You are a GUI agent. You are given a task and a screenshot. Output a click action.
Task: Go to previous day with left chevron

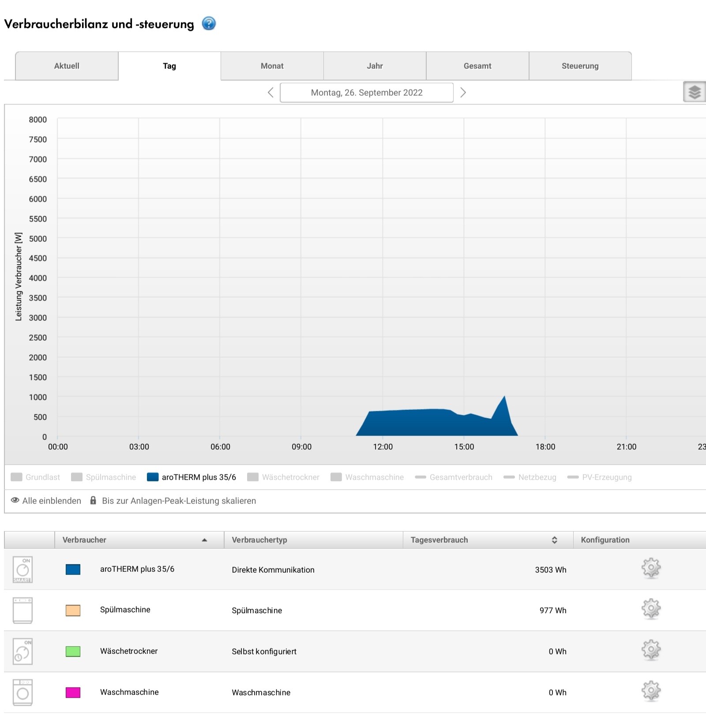click(x=270, y=93)
